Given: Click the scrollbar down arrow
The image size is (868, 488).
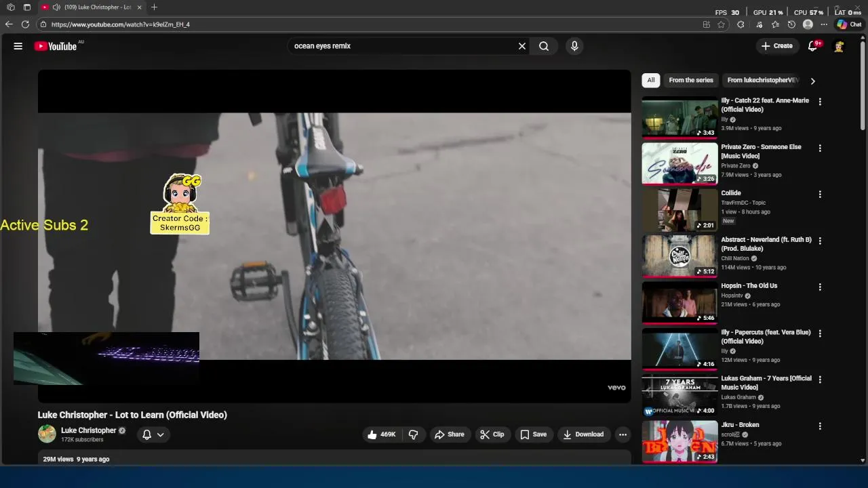Looking at the screenshot, I should (x=863, y=461).
